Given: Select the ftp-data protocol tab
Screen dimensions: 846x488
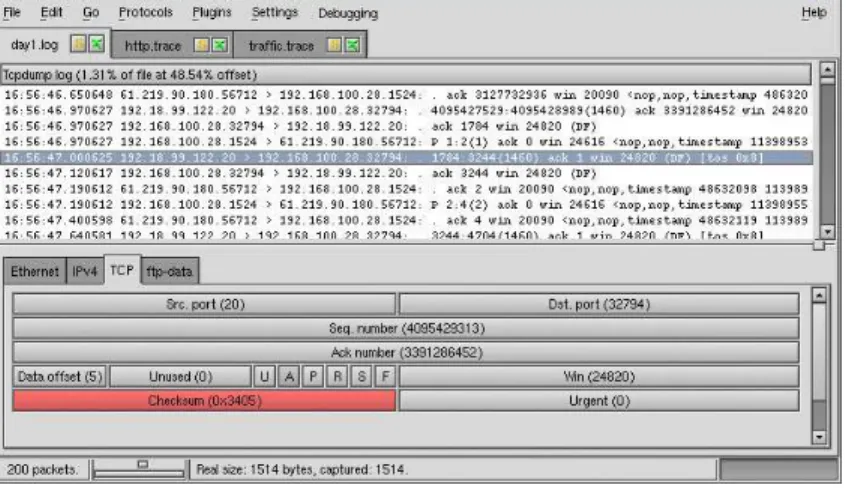Looking at the screenshot, I should pos(169,272).
